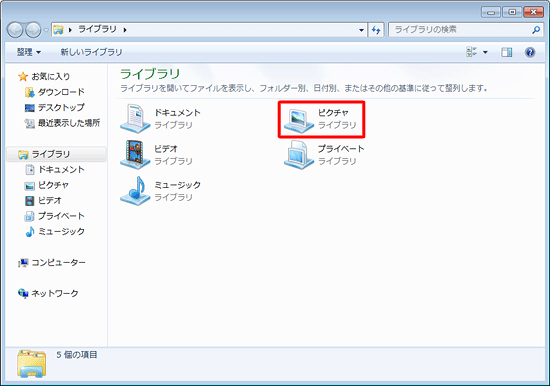550x386 pixels.
Task: Click the ライブラリ heading text
Action: click(x=150, y=74)
